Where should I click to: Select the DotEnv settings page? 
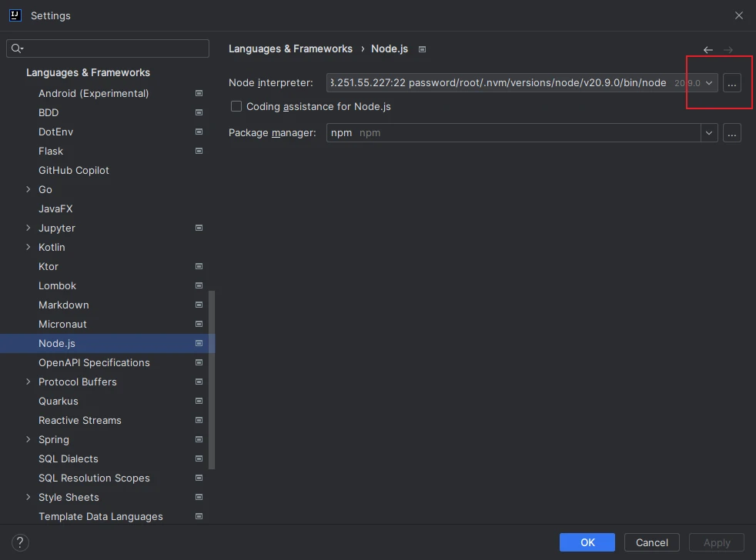[x=56, y=132]
